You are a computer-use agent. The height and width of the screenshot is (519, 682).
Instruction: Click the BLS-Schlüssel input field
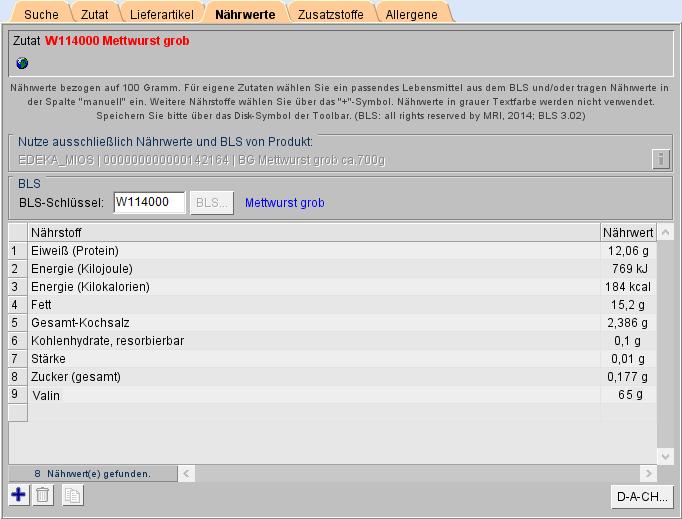(x=149, y=202)
